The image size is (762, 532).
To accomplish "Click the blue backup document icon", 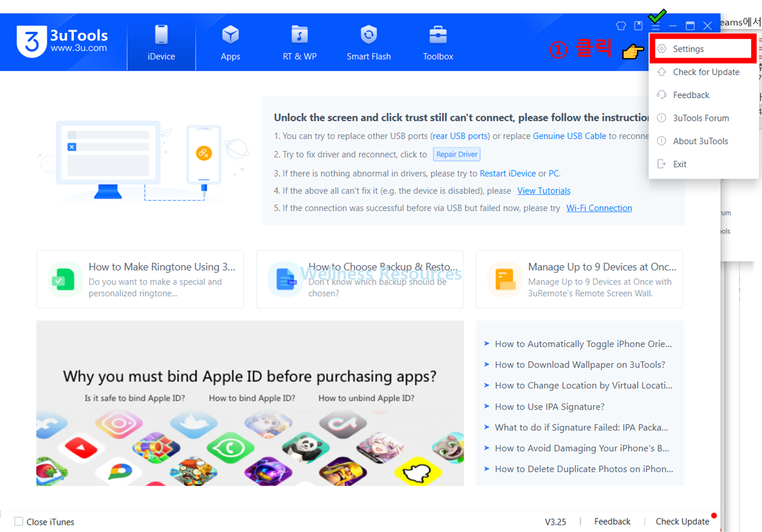I will click(x=285, y=279).
